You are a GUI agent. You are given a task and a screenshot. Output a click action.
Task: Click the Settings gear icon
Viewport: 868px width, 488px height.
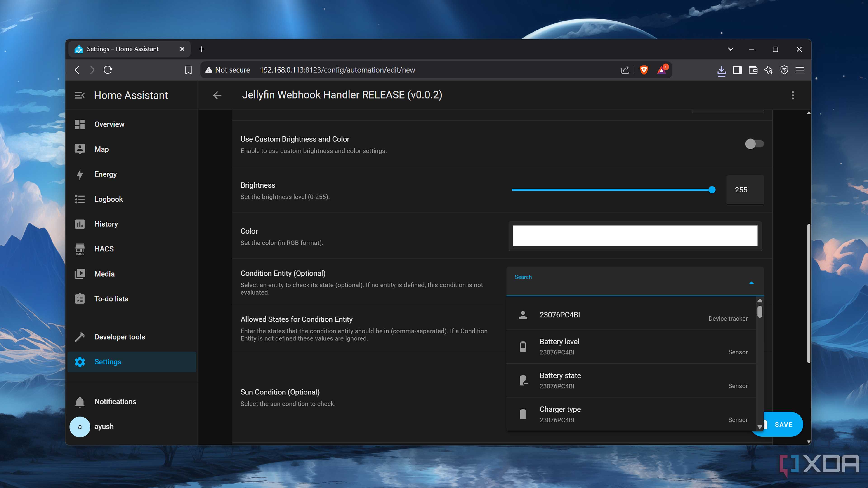[x=80, y=362]
